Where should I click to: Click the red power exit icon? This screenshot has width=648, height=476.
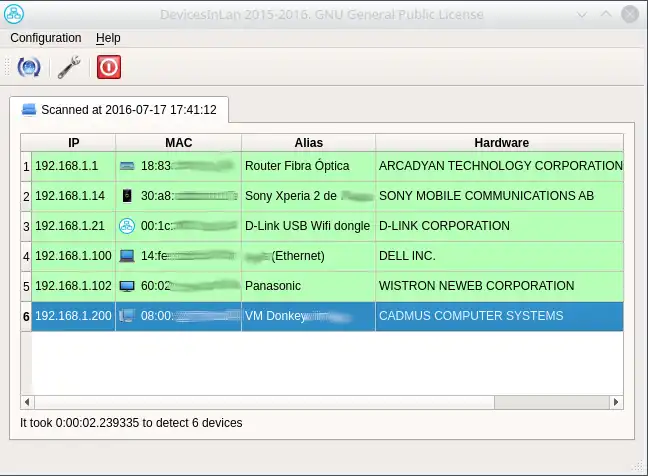coord(109,67)
